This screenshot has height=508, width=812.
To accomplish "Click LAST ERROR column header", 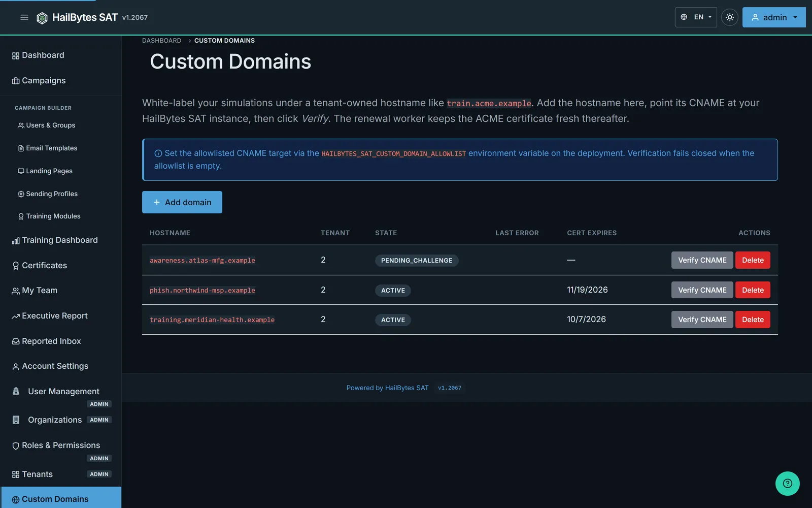I will tap(517, 233).
